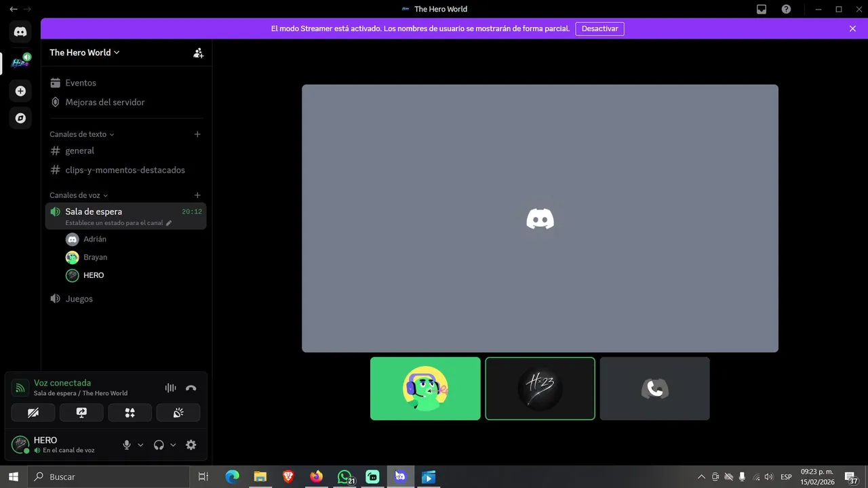Image resolution: width=868 pixels, height=488 pixels.
Task: Open the soundboard button
Action: pyautogui.click(x=178, y=413)
